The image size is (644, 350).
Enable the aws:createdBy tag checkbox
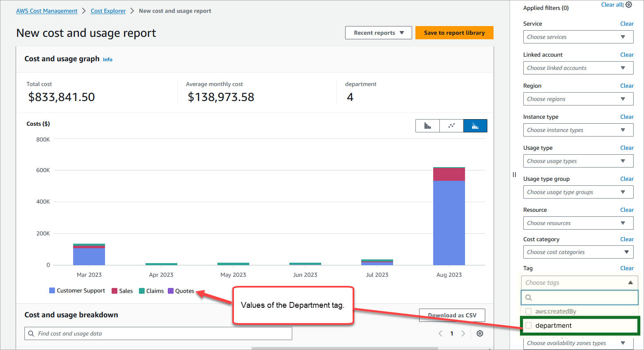[528, 311]
